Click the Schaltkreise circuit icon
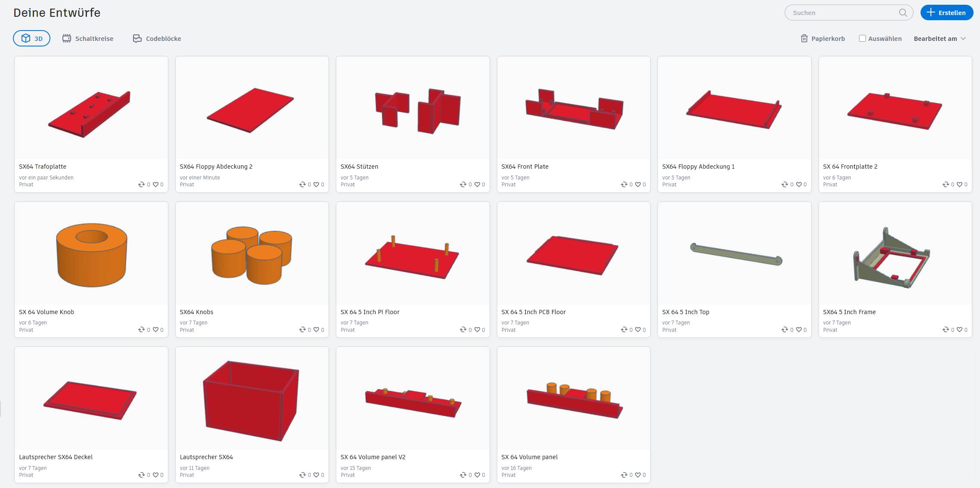 (x=66, y=39)
